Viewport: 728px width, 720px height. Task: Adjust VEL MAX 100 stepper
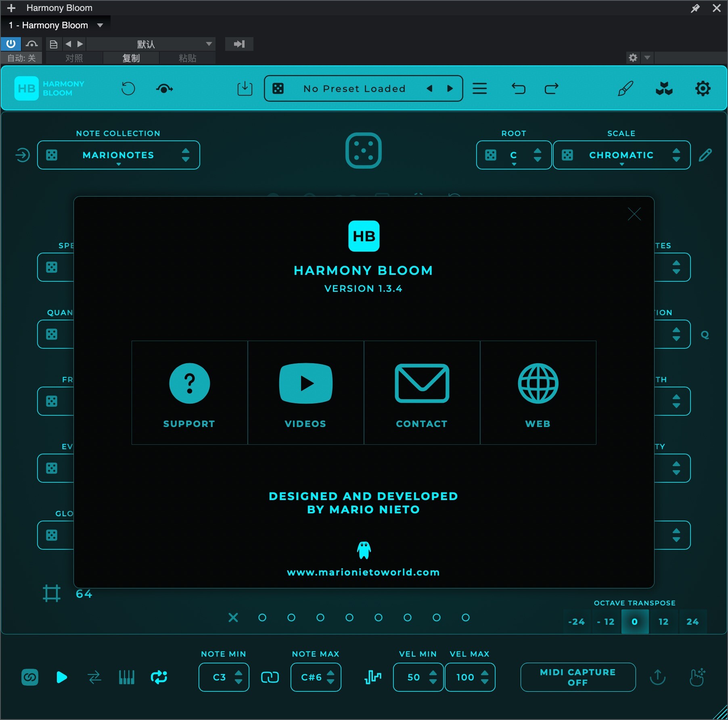tap(485, 677)
